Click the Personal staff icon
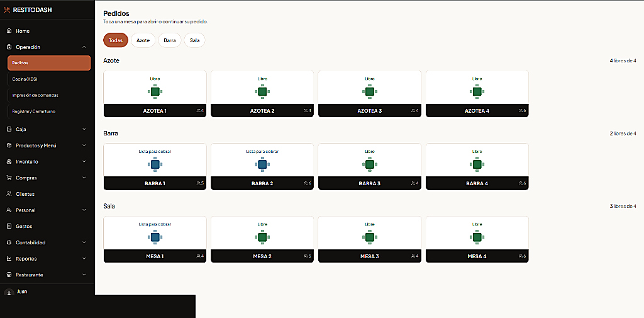This screenshot has width=644, height=318. (9, 210)
